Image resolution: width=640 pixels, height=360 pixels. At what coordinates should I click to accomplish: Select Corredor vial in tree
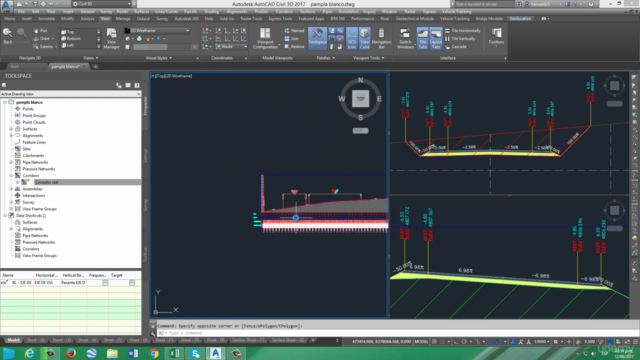click(x=46, y=182)
